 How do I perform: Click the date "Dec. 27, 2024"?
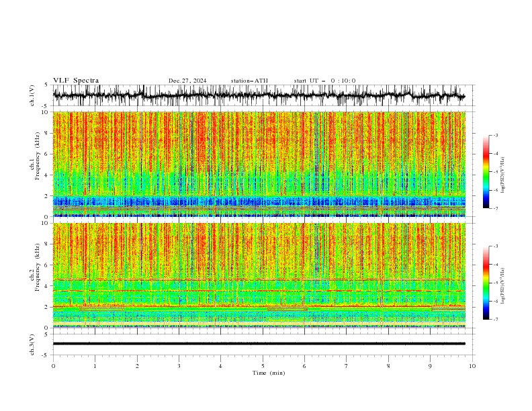pyautogui.click(x=187, y=81)
